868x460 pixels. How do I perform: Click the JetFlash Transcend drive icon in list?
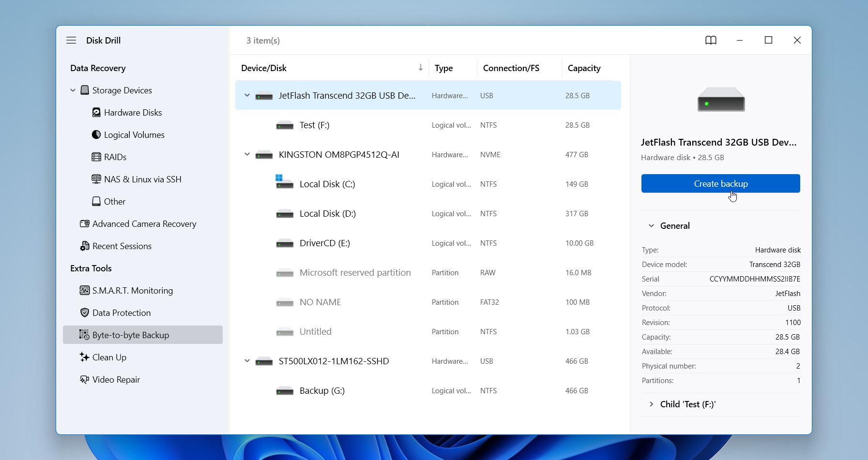coord(264,96)
